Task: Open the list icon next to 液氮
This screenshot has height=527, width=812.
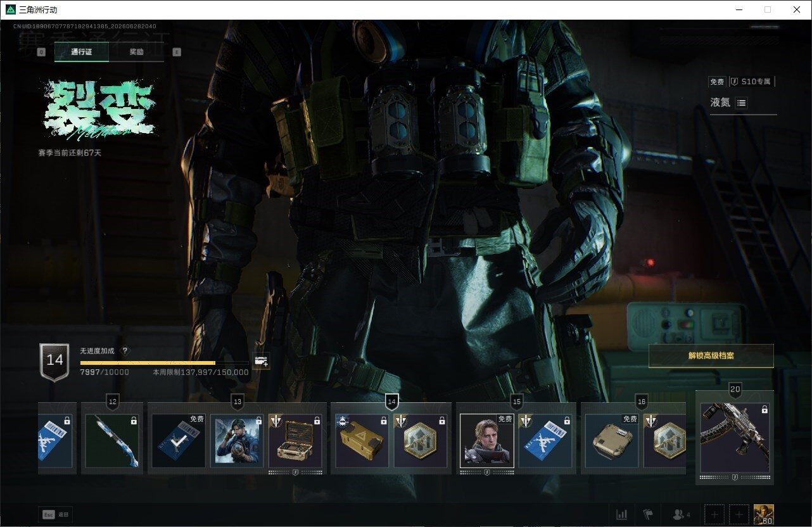Action: [742, 103]
